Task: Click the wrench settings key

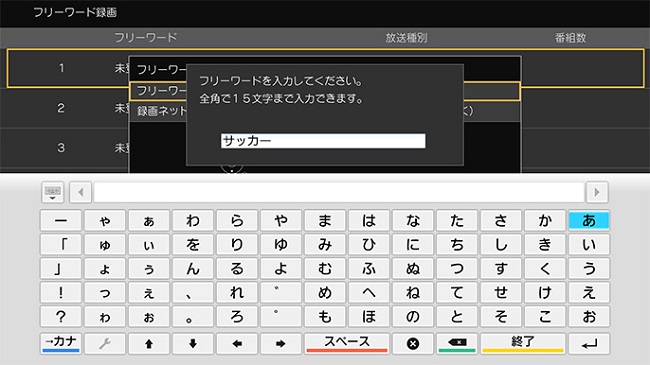Action: click(105, 343)
